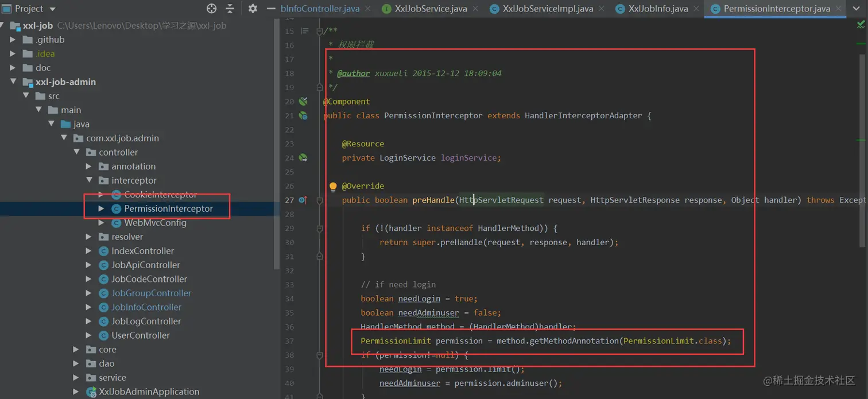Fold the class Javadoc comment at line 15
Image resolution: width=868 pixels, height=399 pixels.
coord(320,31)
